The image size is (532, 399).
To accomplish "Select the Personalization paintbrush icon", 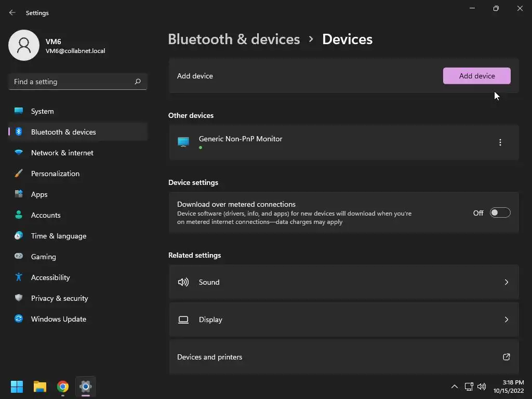I will 19,174.
